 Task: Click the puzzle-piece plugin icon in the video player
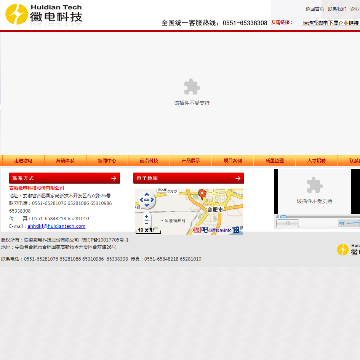(315, 185)
